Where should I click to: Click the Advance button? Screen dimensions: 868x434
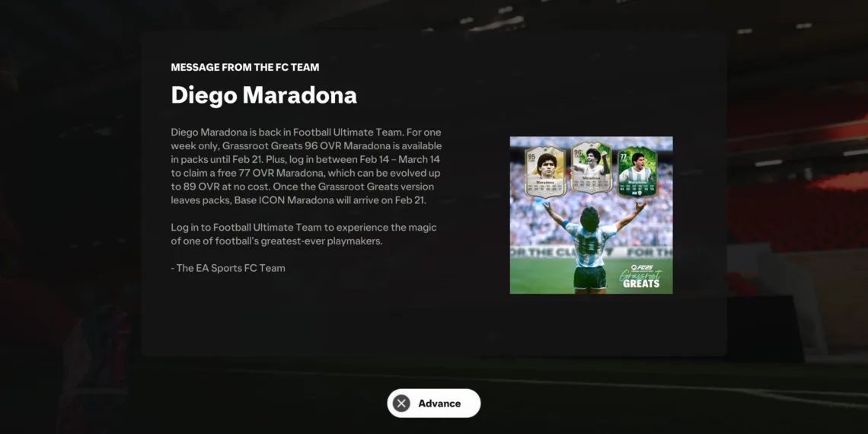(434, 403)
